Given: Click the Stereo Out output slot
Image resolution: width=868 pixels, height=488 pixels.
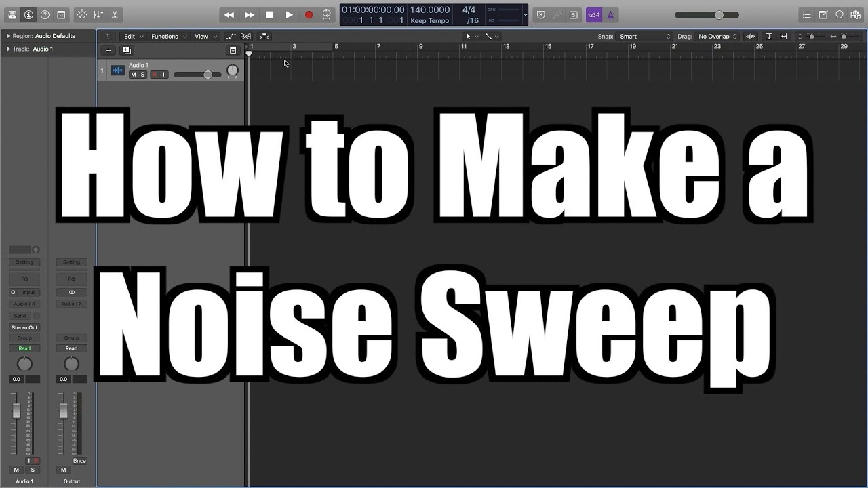Looking at the screenshot, I should [24, 327].
